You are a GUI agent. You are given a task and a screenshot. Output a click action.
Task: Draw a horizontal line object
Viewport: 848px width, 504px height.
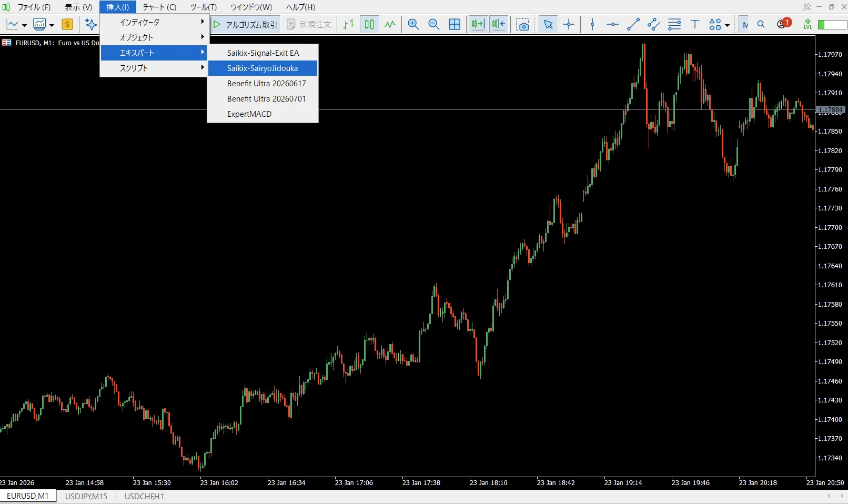pyautogui.click(x=613, y=24)
